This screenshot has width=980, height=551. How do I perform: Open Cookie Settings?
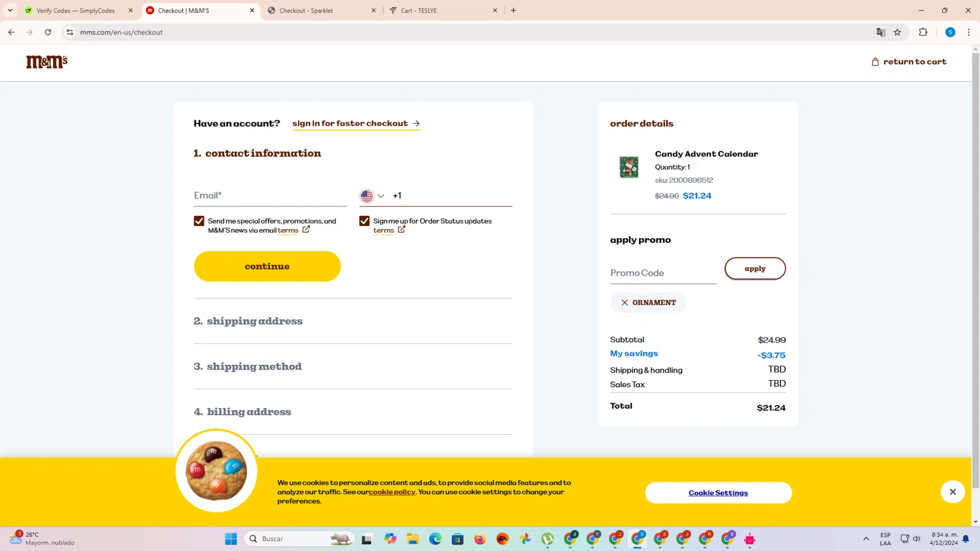pos(718,493)
